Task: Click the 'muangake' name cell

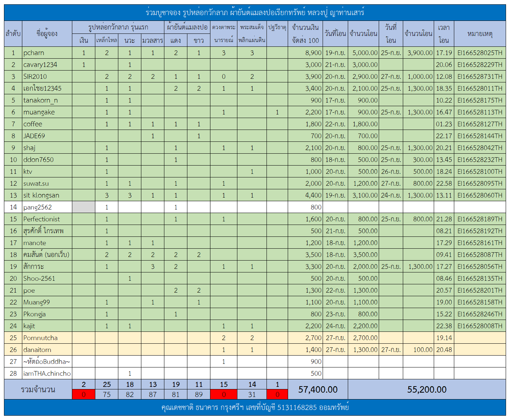Action: [x=47, y=112]
